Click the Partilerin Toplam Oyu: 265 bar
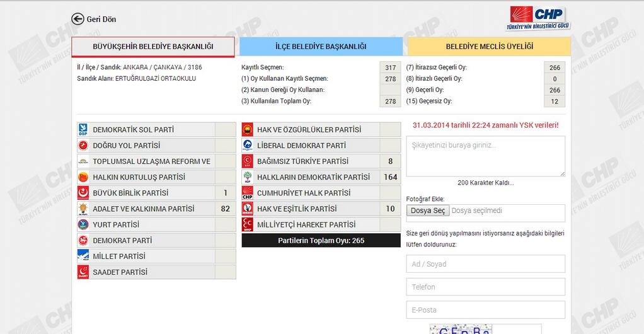This screenshot has height=334, width=644. pyautogui.click(x=321, y=240)
